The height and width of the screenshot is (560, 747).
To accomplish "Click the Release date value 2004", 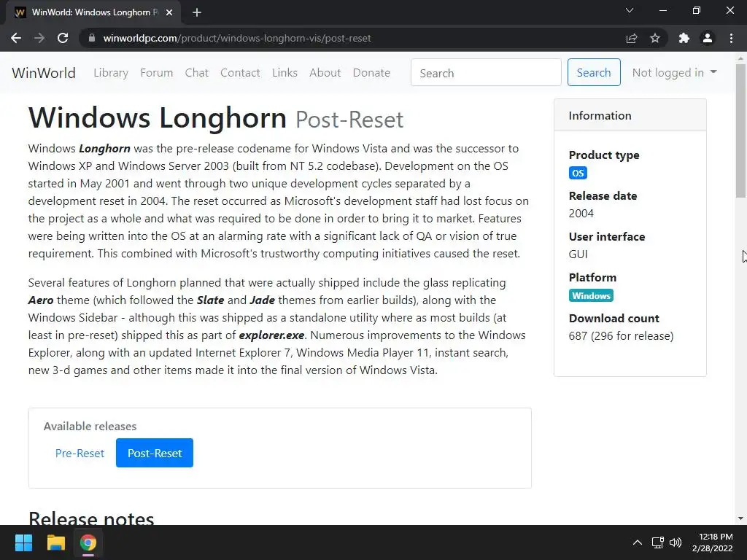I will pyautogui.click(x=581, y=214).
